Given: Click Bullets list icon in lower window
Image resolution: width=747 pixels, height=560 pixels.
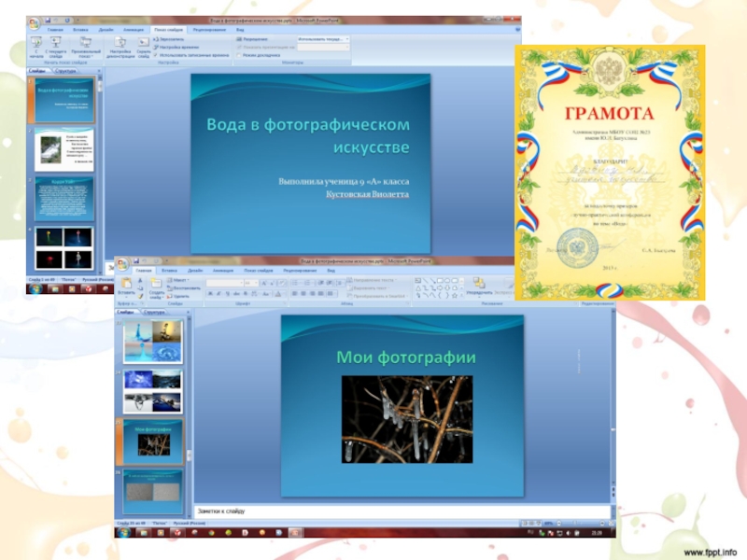Looking at the screenshot, I should (x=295, y=283).
